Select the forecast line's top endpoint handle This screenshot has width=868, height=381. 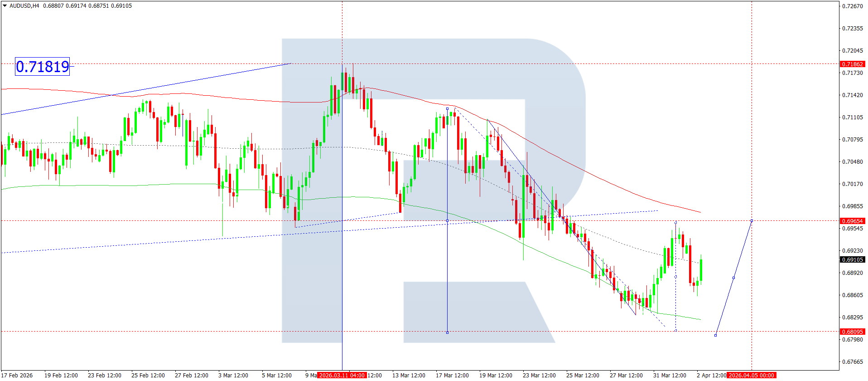coord(752,221)
